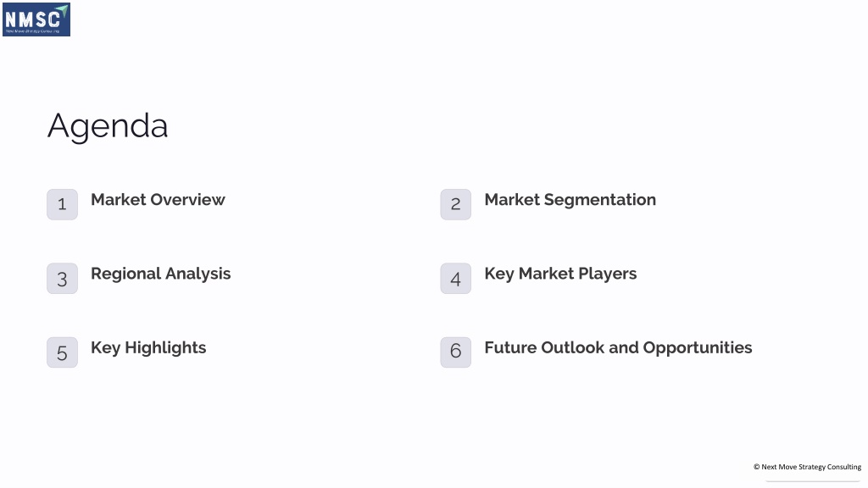This screenshot has width=868, height=488.
Task: Open the Market Overview section
Action: (x=158, y=200)
